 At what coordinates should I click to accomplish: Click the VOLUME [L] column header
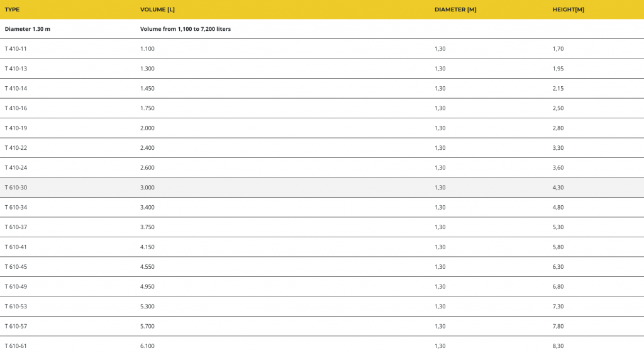pyautogui.click(x=157, y=9)
